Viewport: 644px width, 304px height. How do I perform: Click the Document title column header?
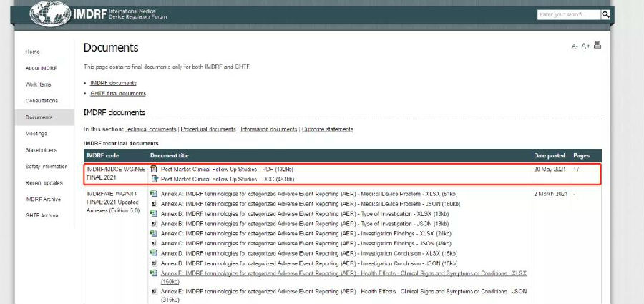pyautogui.click(x=169, y=156)
